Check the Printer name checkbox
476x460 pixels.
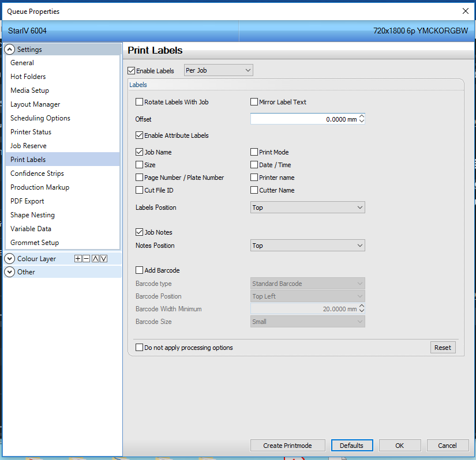tap(254, 178)
